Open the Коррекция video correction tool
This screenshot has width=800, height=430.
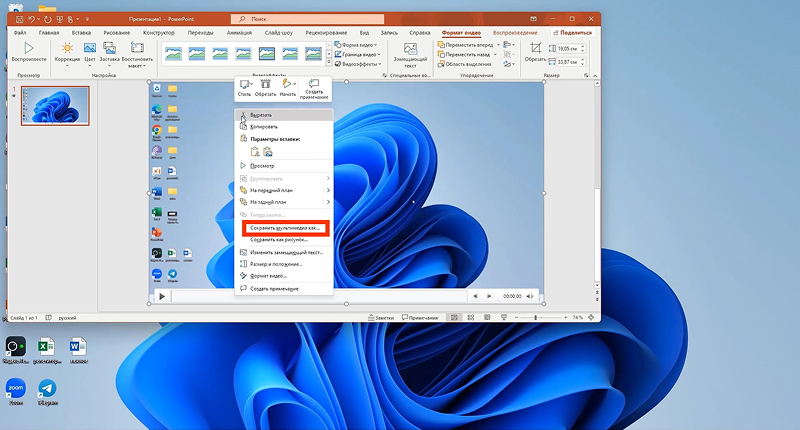[67, 48]
